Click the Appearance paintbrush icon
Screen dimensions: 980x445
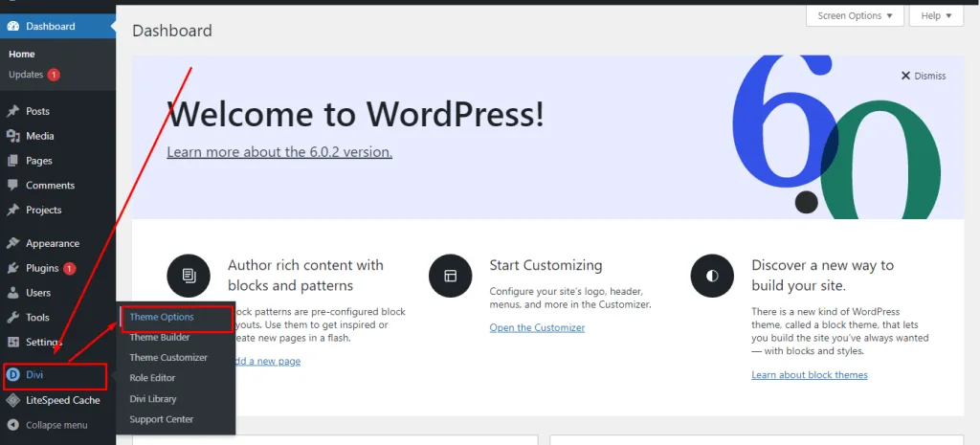click(x=12, y=243)
